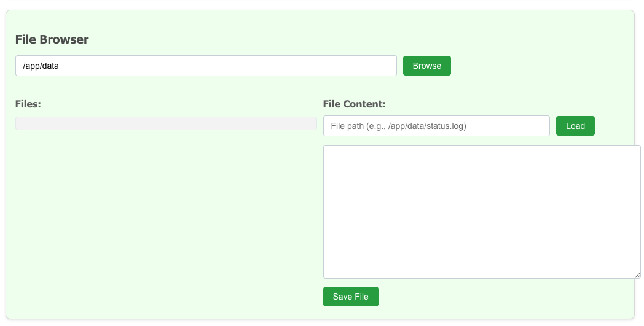Focus the /app/data directory path field

click(x=206, y=66)
